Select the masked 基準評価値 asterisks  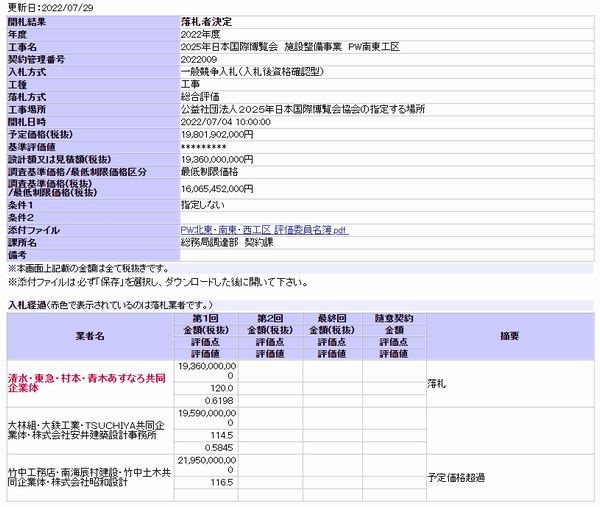204,147
